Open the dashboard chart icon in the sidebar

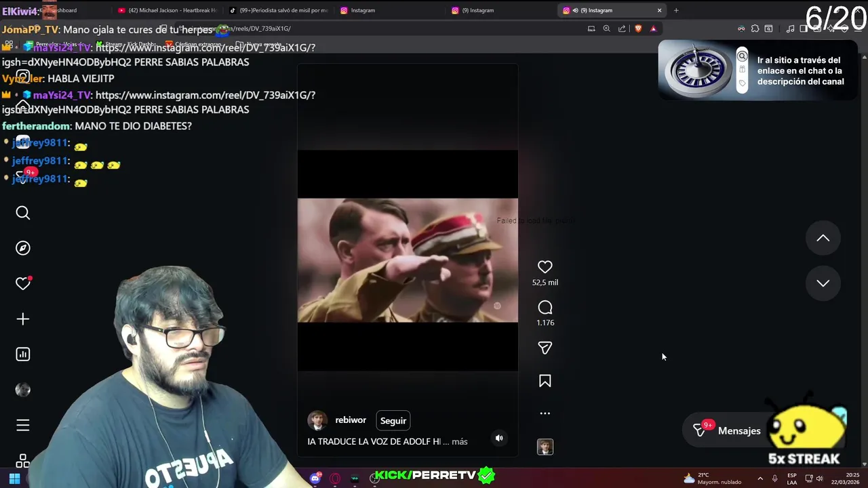[23, 354]
